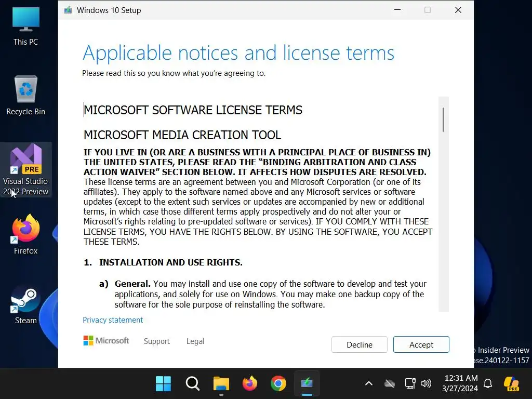Select the Recycle Bin desktop icon
532x399 pixels.
(26, 96)
